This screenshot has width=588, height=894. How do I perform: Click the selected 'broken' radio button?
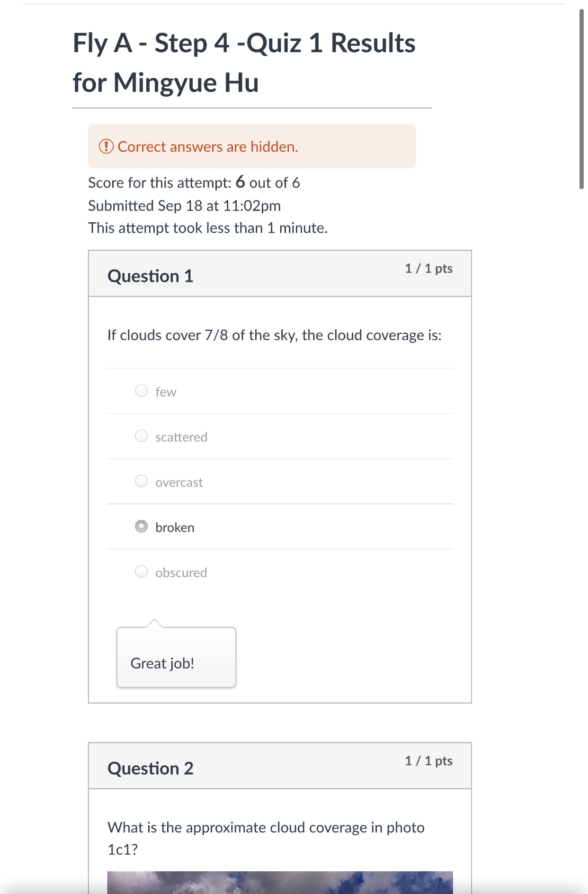pyautogui.click(x=142, y=526)
